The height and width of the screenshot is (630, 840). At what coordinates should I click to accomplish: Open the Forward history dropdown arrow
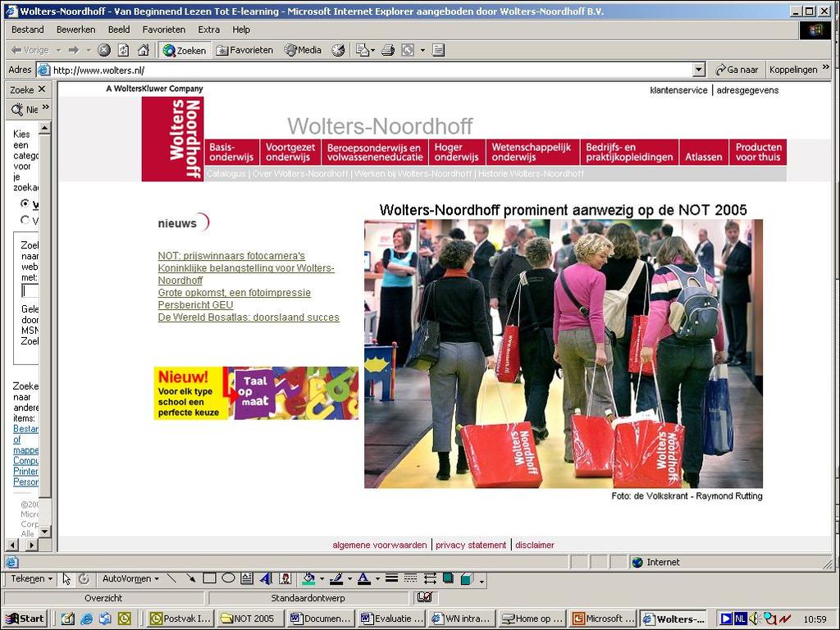[89, 50]
